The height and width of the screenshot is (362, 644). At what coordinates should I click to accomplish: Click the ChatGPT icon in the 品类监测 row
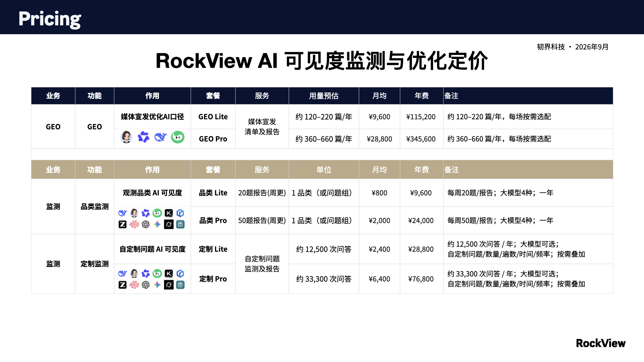(146, 225)
